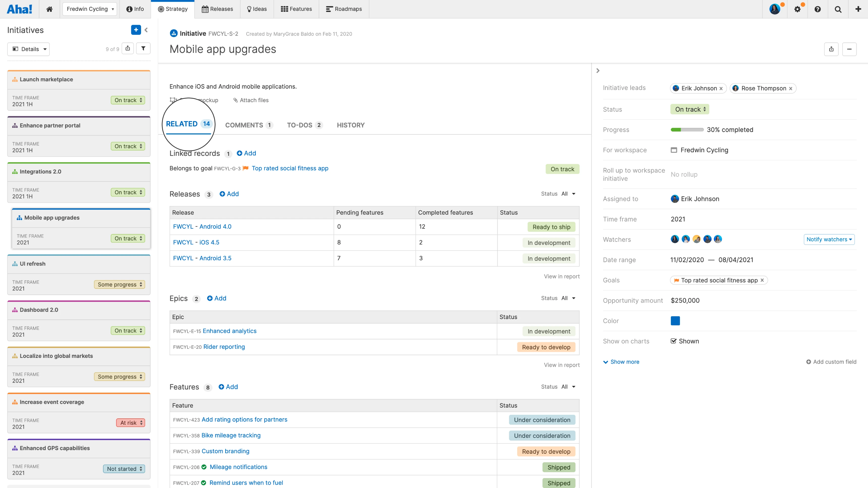Expand the Notify watchers dropdown
The height and width of the screenshot is (488, 868).
(x=829, y=239)
